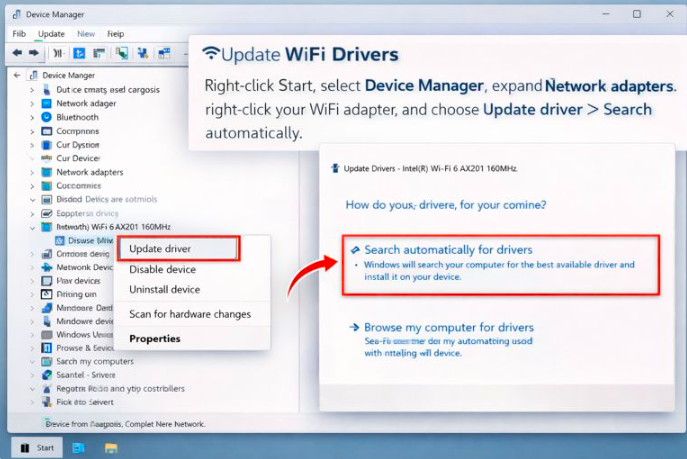Expand the Cur Dystion tree node
687x459 pixels.
click(x=32, y=145)
